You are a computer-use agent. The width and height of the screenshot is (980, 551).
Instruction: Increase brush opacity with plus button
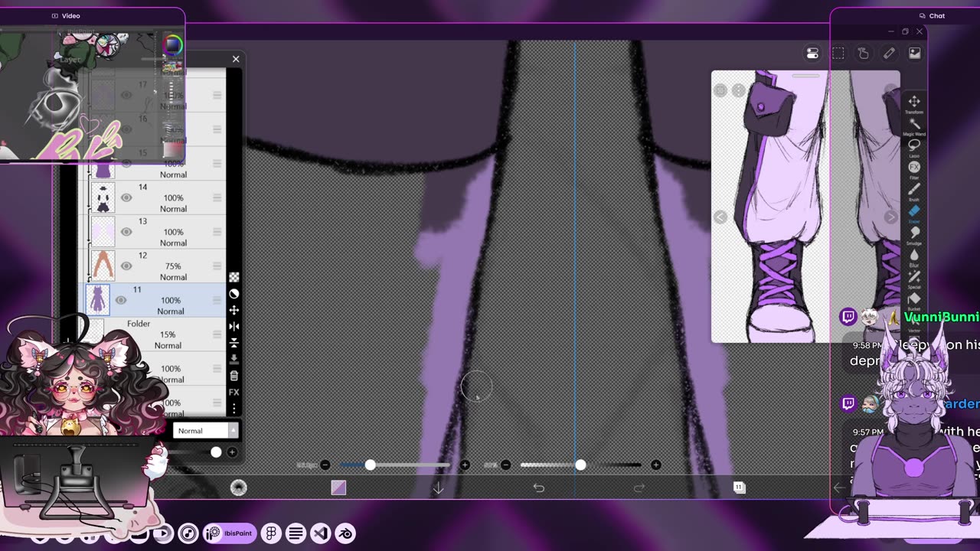point(656,465)
